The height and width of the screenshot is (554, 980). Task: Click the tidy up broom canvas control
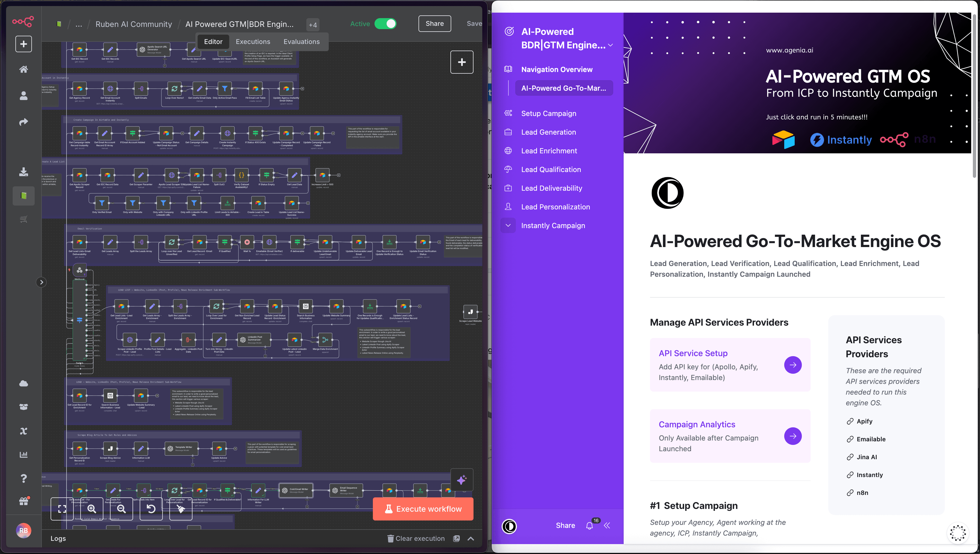[181, 509]
